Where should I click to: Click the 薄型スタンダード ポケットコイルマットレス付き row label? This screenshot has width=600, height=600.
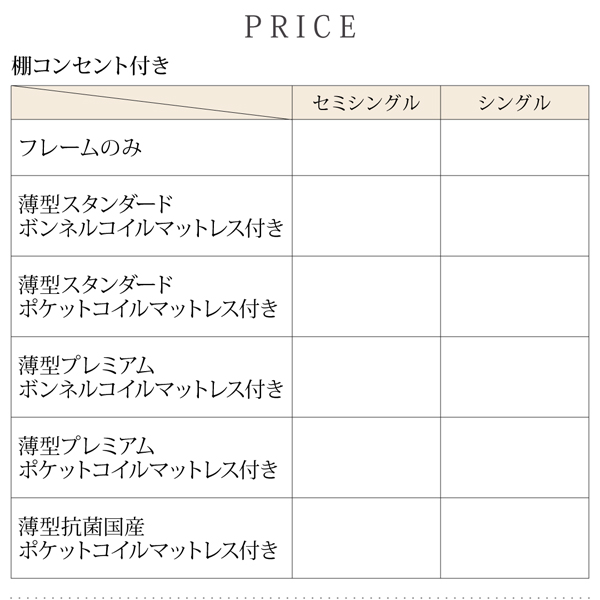tap(149, 297)
